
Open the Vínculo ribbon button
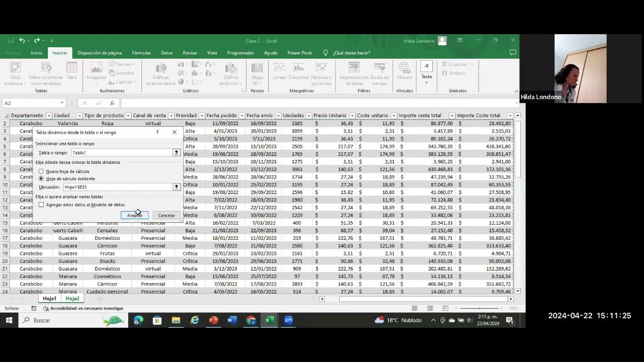tap(404, 71)
